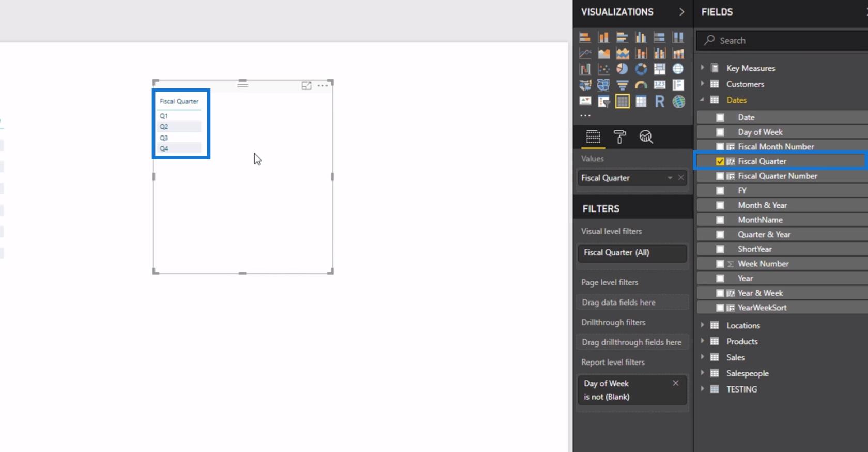Remove Fiscal Quarter from Values
868x452 pixels.
point(681,178)
